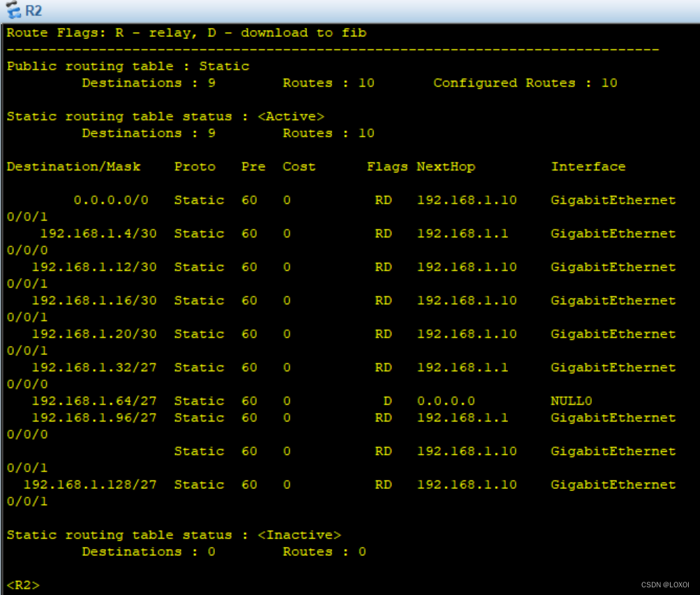Image resolution: width=700 pixels, height=595 pixels.
Task: Select destination 0.0.0.0/0
Action: click(111, 199)
